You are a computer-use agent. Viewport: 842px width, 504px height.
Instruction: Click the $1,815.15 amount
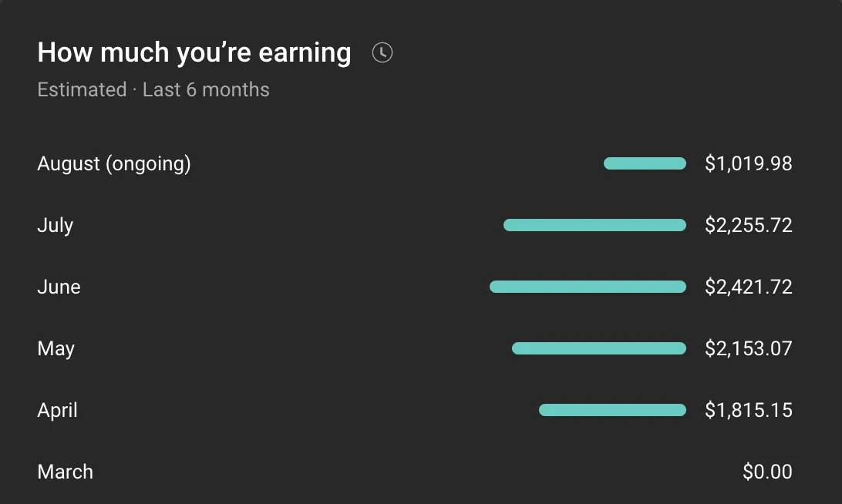[x=749, y=410]
